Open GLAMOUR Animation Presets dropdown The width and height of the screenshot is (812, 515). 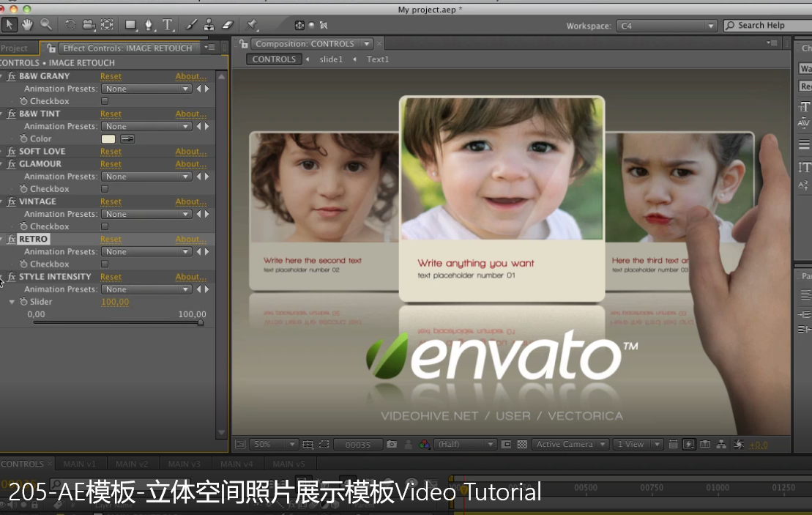point(146,177)
